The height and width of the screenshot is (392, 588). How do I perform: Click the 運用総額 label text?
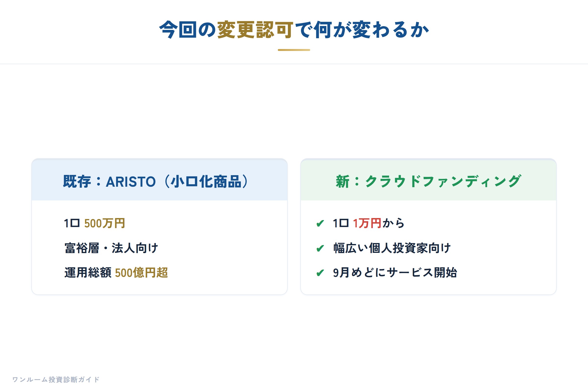[x=88, y=272]
